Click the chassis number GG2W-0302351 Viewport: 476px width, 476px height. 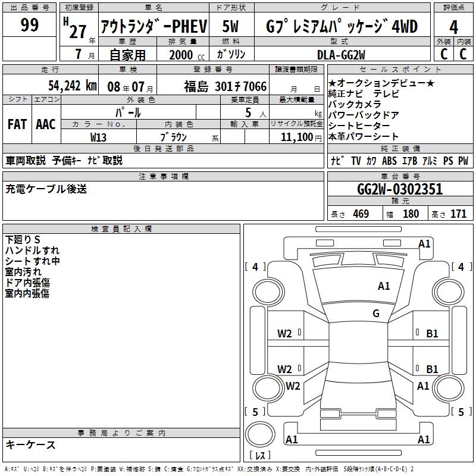(400, 189)
